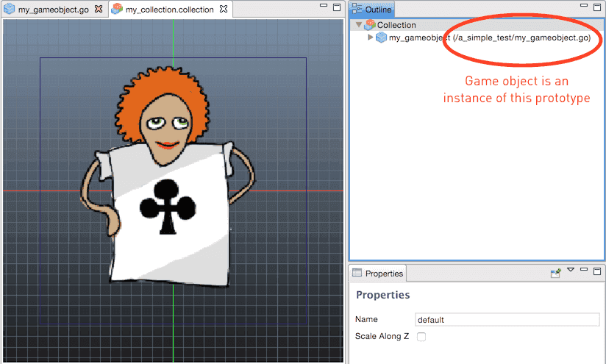Expand the my_gameobject tree node
This screenshot has width=606, height=364.
click(x=370, y=37)
